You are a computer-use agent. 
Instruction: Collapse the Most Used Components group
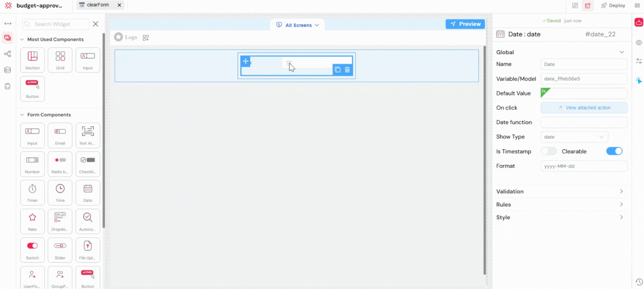[x=22, y=40]
